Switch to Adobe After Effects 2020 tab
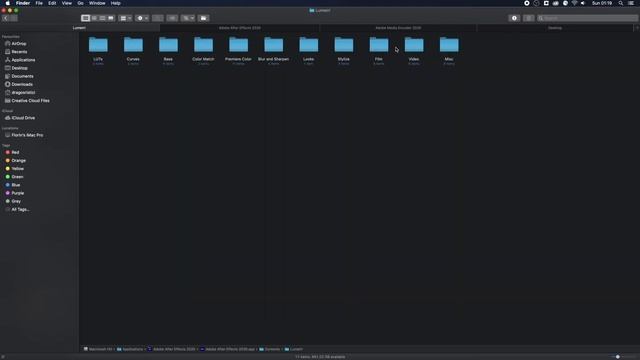The height and width of the screenshot is (360, 640). pos(240,28)
